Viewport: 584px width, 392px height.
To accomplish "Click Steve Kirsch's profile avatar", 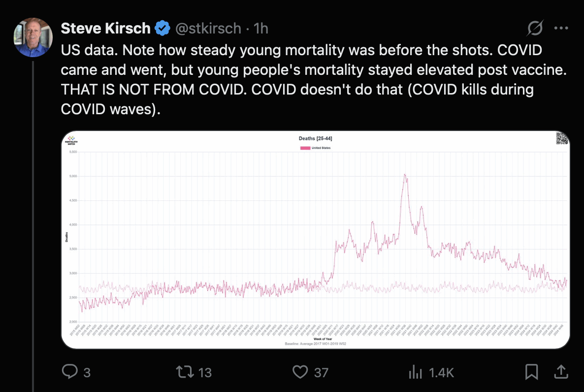I will pos(33,37).
